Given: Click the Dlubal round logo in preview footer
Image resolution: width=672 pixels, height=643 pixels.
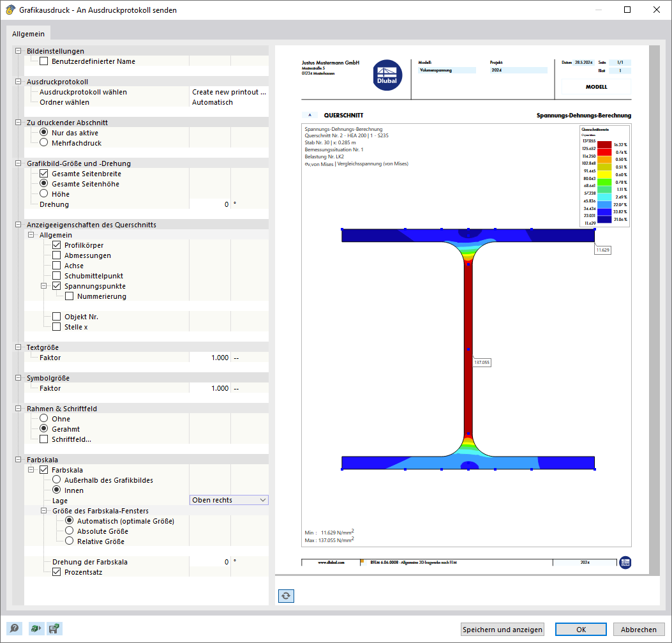Looking at the screenshot, I should coord(625,562).
